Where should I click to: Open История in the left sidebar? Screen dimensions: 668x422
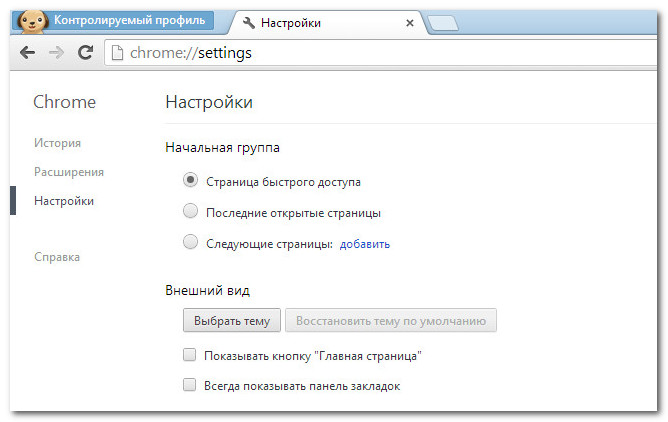[x=57, y=143]
